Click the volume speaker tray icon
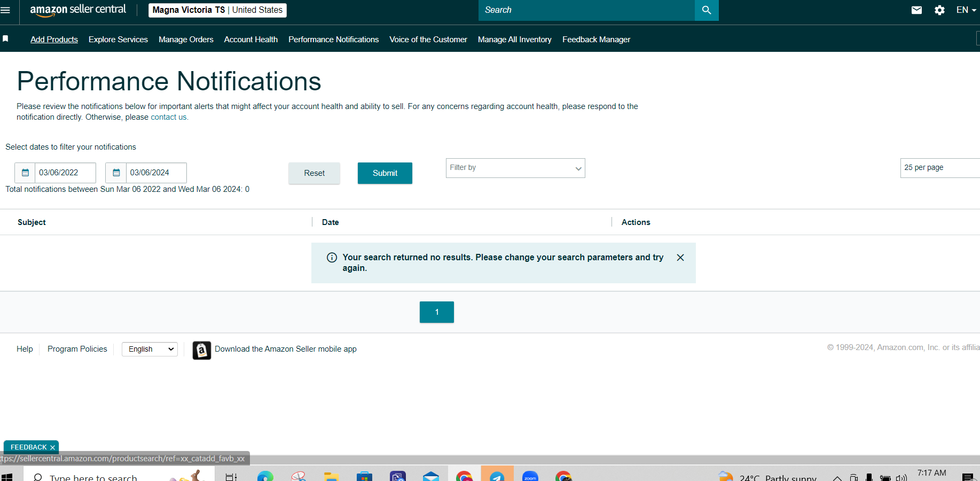The image size is (980, 481). tap(901, 478)
